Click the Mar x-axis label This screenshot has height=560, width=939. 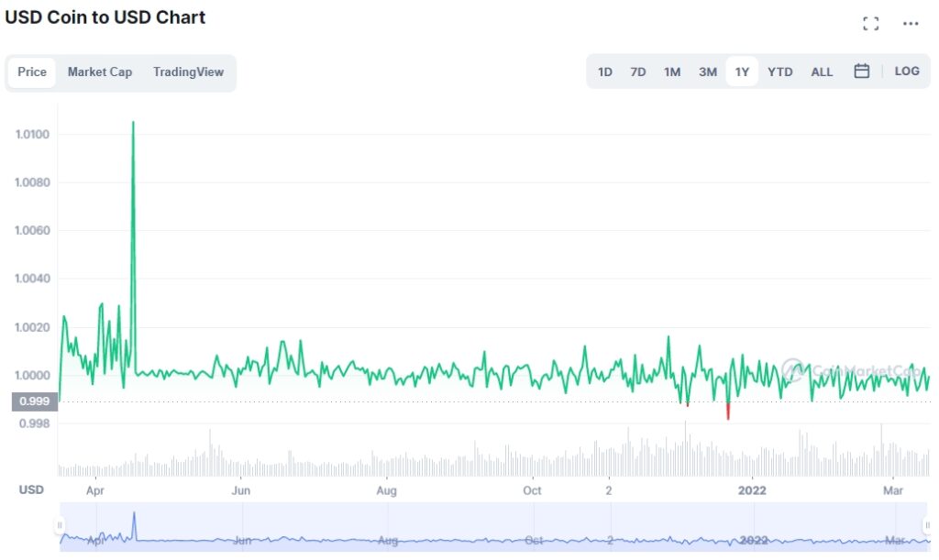pyautogui.click(x=892, y=490)
